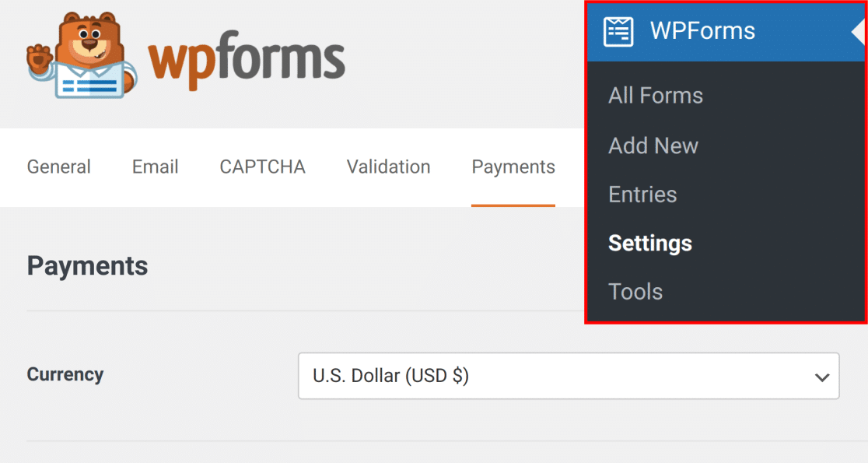Open the Tools menu item
The width and height of the screenshot is (868, 463).
coord(635,291)
